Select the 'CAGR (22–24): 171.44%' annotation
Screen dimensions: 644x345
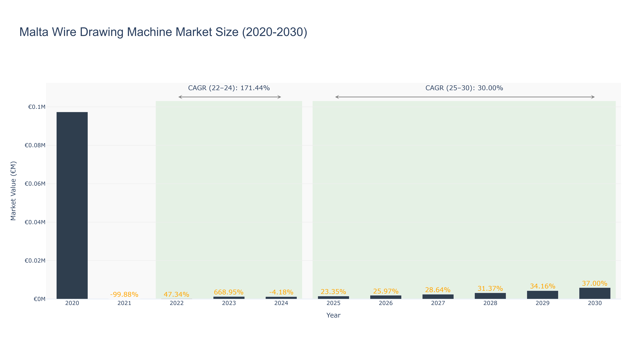(x=229, y=88)
